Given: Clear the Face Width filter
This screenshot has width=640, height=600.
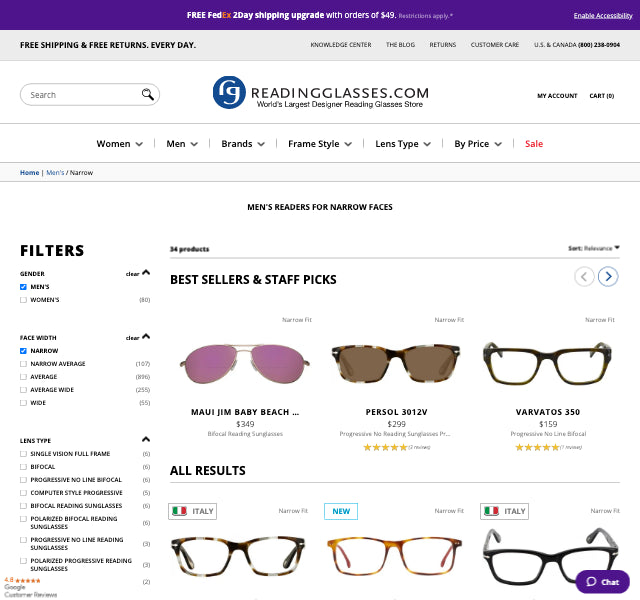Looking at the screenshot, I should coord(132,338).
